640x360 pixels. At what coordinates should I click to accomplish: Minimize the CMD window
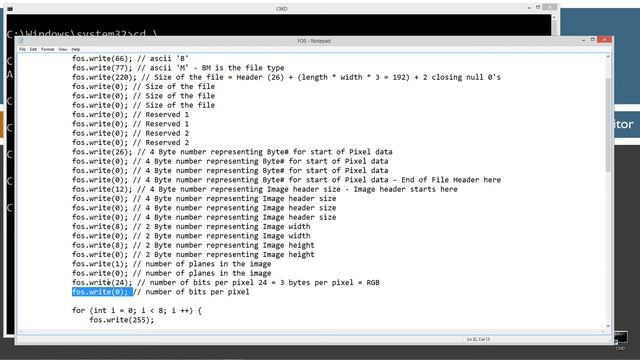(x=529, y=8)
